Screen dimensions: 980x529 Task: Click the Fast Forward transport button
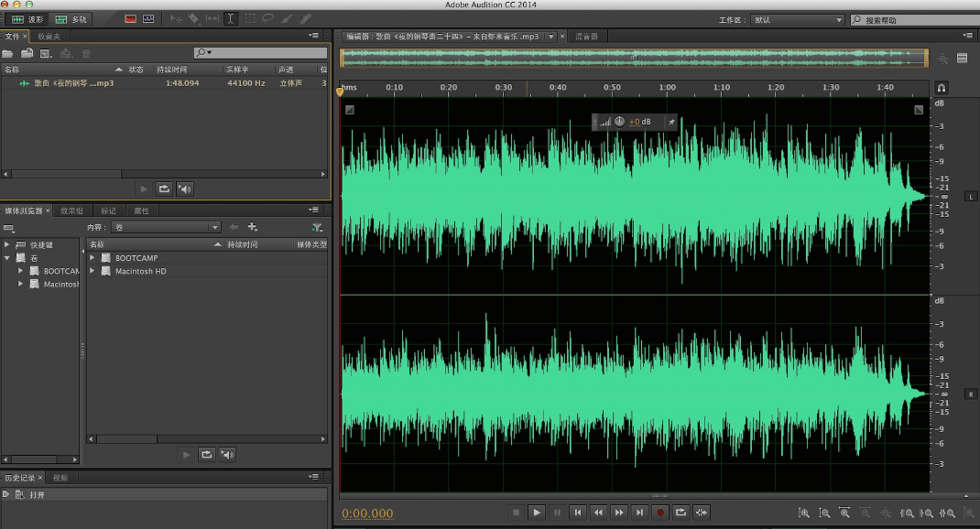pos(619,513)
